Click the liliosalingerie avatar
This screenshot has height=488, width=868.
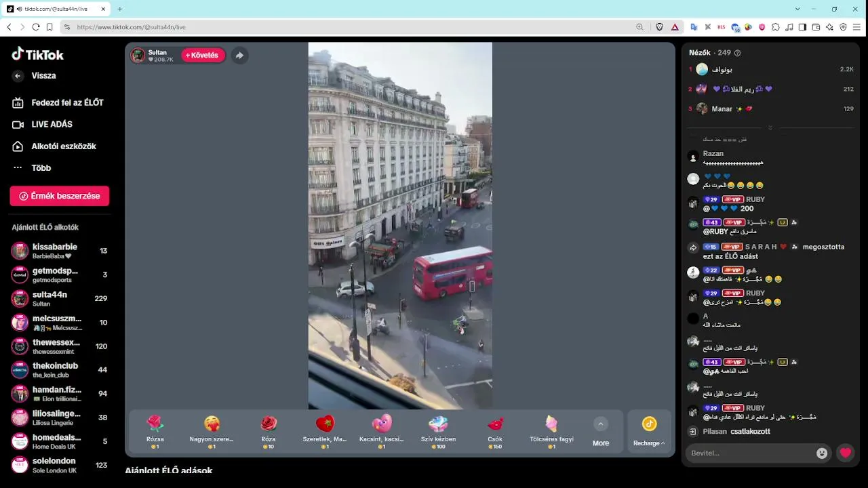(x=20, y=418)
